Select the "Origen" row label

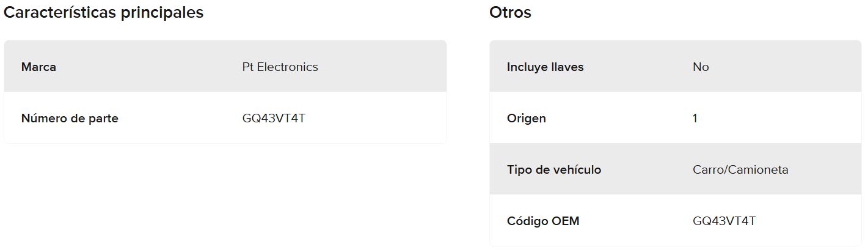[x=526, y=118]
